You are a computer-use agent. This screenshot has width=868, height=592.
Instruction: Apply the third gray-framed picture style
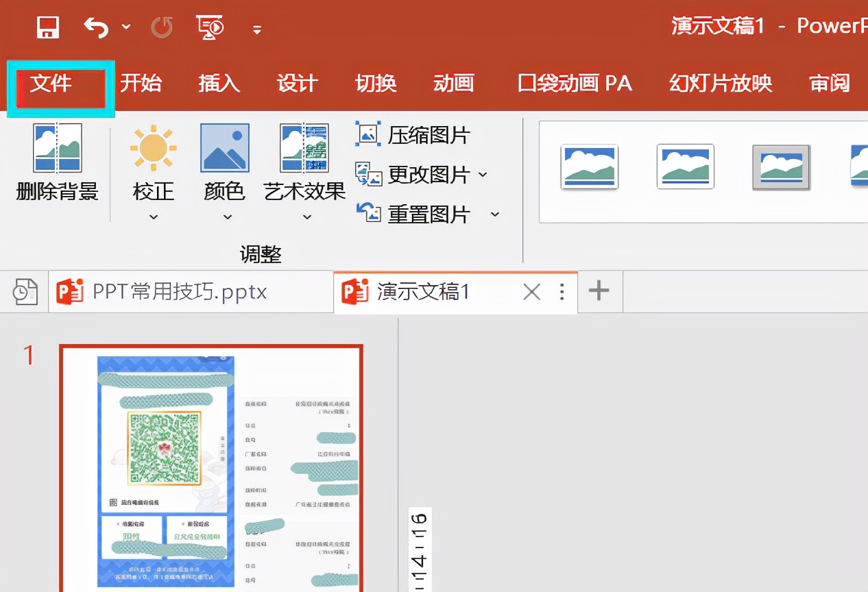coord(782,167)
